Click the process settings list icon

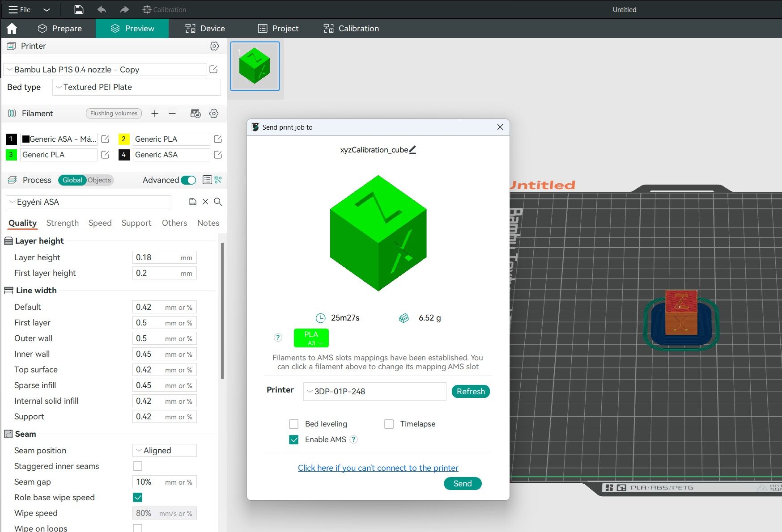point(207,180)
